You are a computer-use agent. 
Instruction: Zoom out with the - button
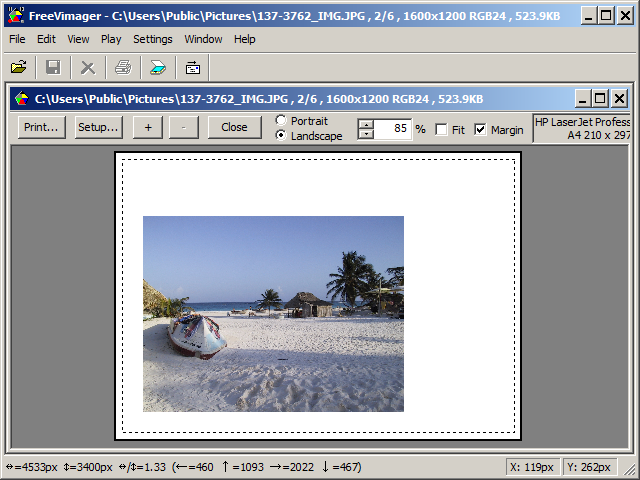coord(184,127)
